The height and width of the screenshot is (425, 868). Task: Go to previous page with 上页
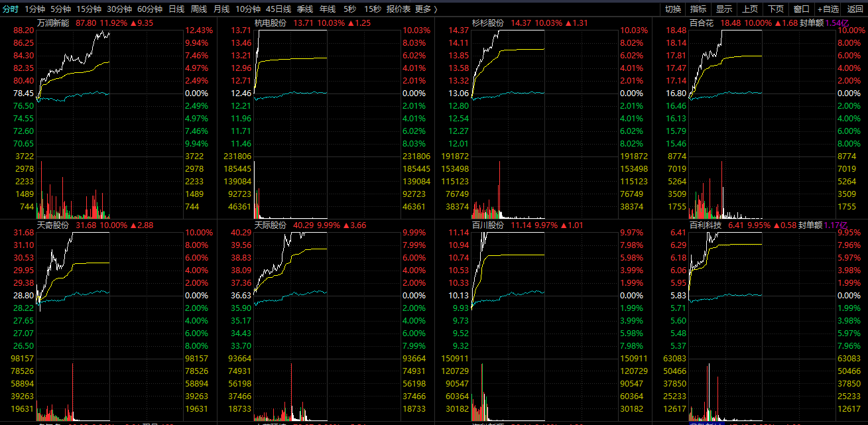pyautogui.click(x=750, y=9)
